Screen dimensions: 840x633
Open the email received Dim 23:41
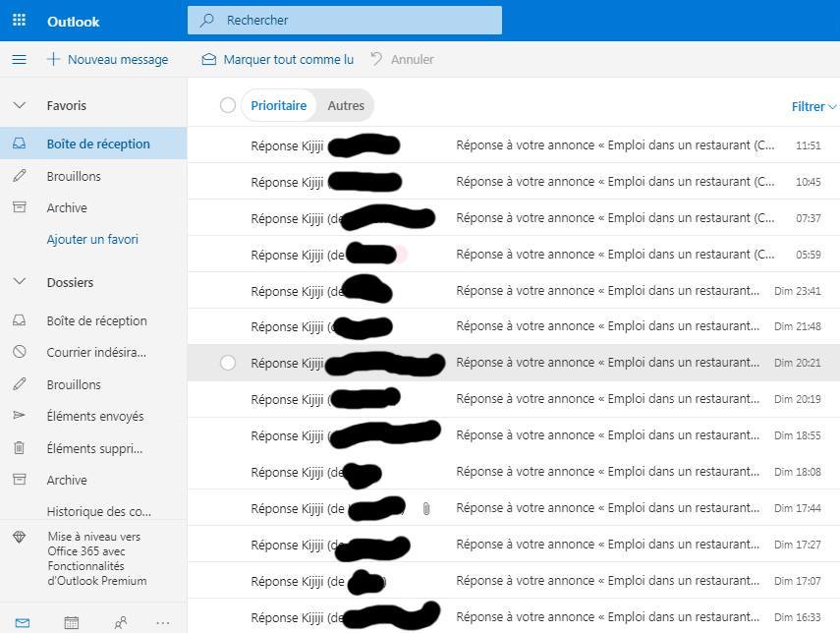513,291
